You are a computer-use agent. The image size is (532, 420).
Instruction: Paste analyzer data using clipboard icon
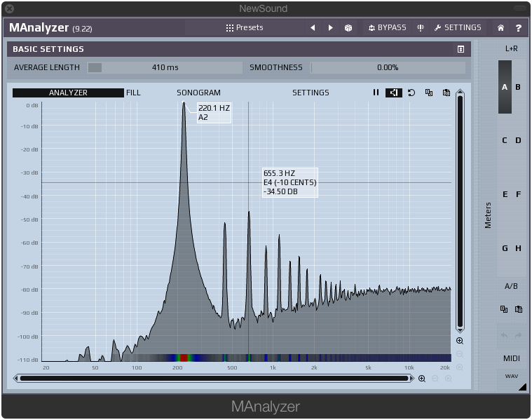tap(446, 93)
